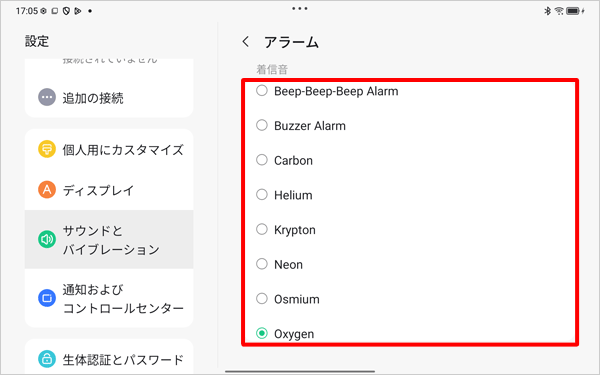Open 個人用にカスタマイズ settings

pyautogui.click(x=109, y=149)
